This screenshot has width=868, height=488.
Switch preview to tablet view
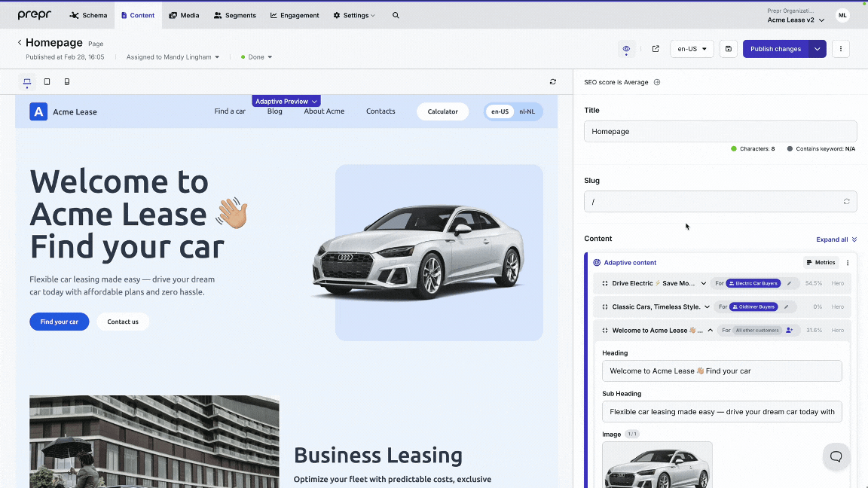coord(47,82)
